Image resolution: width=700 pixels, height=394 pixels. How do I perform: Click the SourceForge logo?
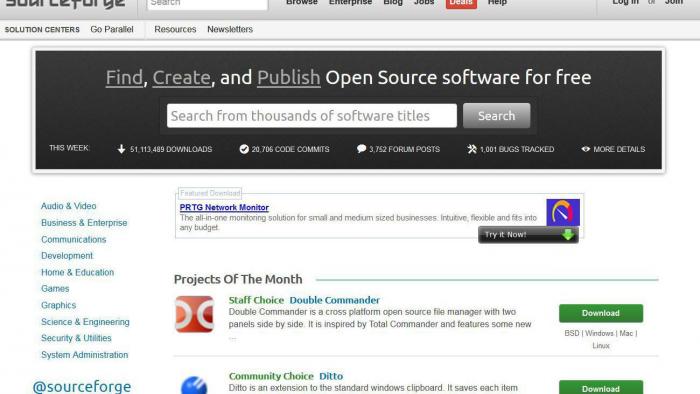[66, 4]
